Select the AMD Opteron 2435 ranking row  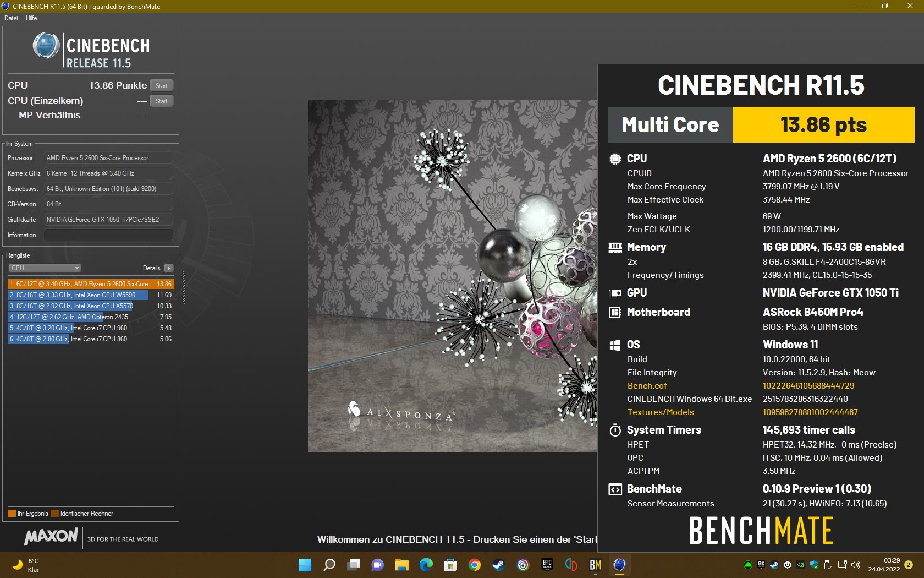(x=91, y=317)
